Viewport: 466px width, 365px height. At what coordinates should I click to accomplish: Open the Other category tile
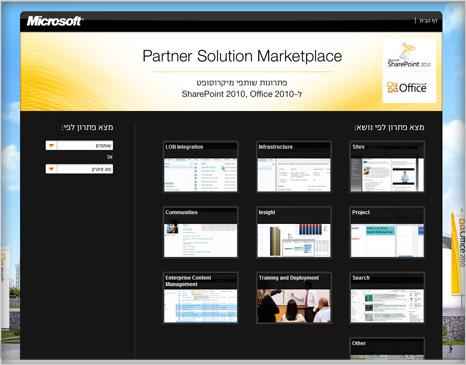point(387,349)
